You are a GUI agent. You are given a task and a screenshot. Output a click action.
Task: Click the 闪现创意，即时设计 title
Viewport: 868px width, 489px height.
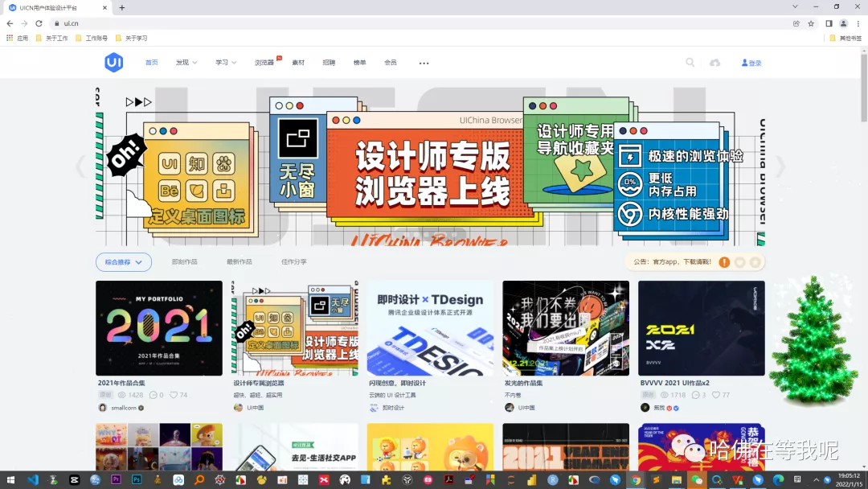click(398, 383)
